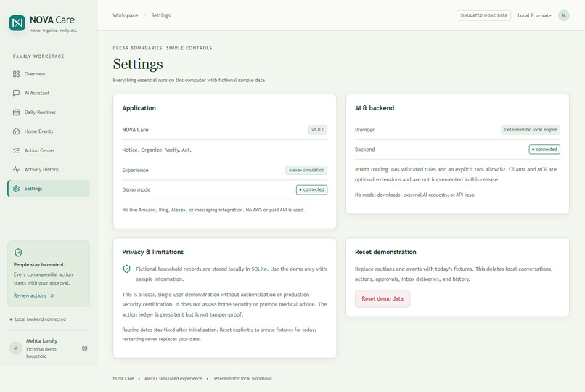The height and width of the screenshot is (392, 585).
Task: Click the Demo mode connected badge
Action: 312,190
